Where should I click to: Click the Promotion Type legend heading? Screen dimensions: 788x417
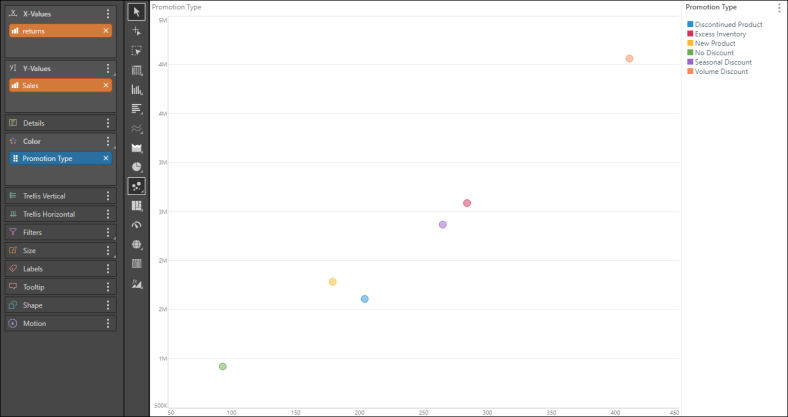711,7
